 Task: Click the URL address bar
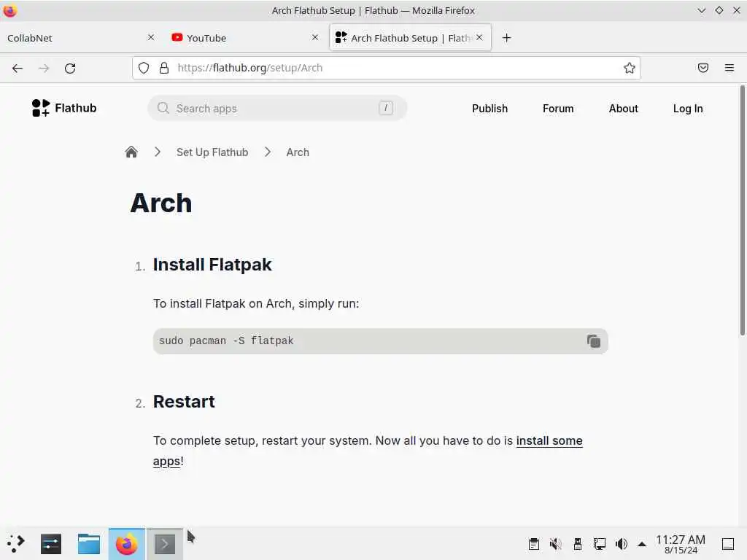click(387, 68)
